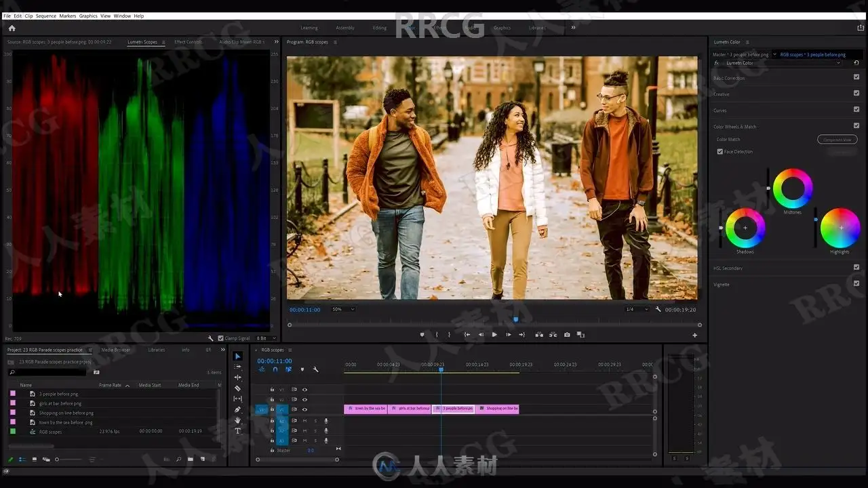
Task: Open the 1/4 playback resolution dropdown
Action: click(637, 309)
